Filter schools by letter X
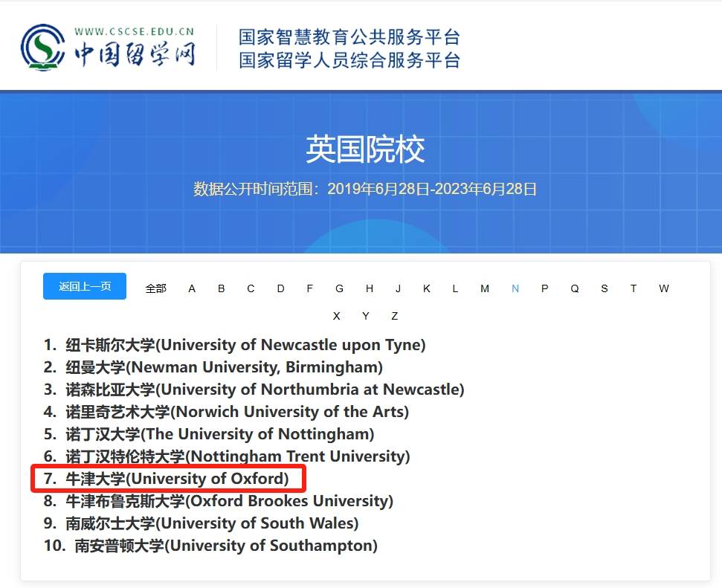 (x=337, y=316)
